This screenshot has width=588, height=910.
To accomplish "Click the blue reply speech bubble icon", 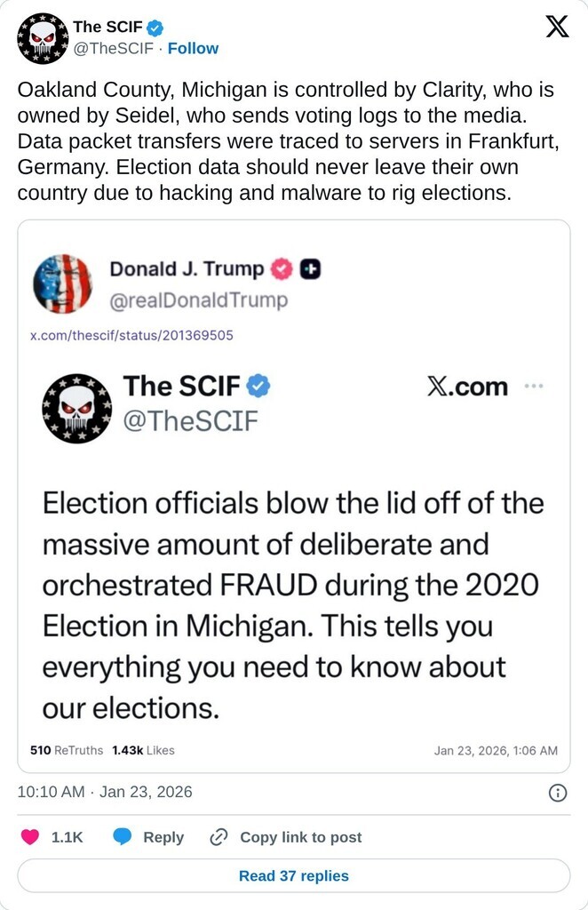I will 123,837.
